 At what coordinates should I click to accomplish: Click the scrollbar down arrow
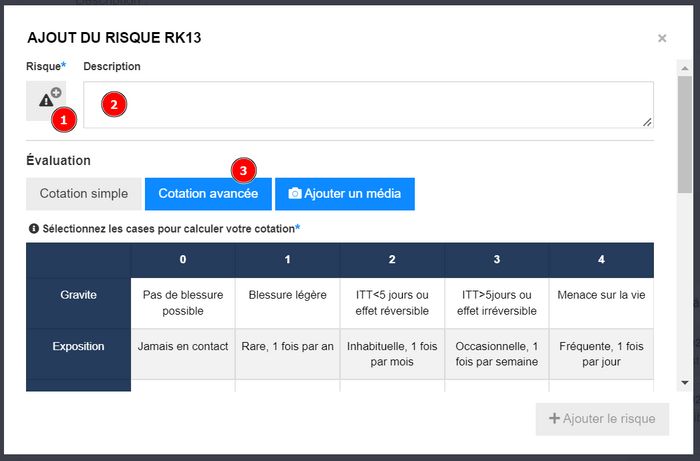[x=684, y=382]
